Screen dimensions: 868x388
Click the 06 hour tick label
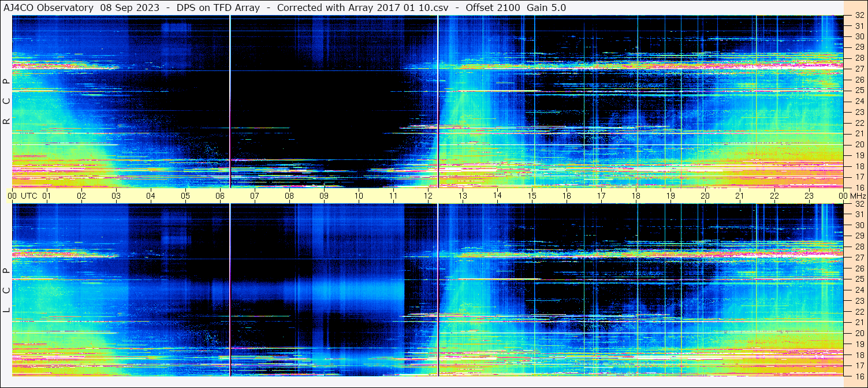click(220, 196)
